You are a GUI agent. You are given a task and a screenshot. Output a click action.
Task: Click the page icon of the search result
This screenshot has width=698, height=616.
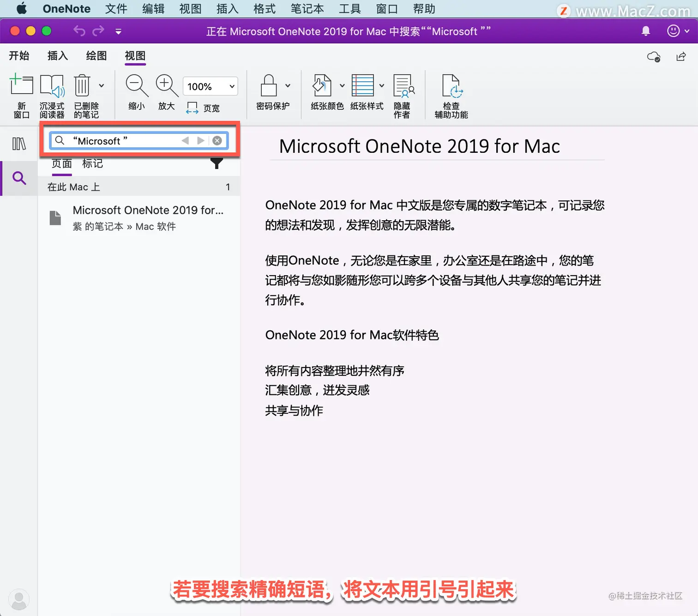point(55,218)
